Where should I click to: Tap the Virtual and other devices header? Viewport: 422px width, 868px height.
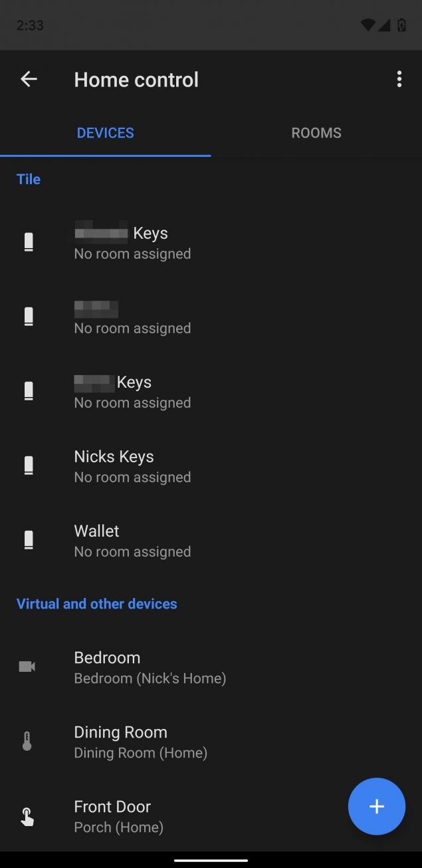click(97, 604)
